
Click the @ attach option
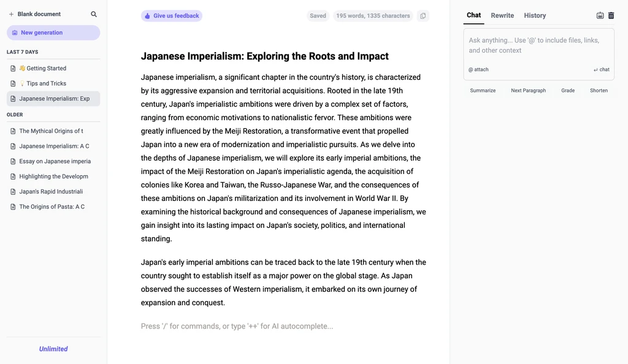pos(478,70)
